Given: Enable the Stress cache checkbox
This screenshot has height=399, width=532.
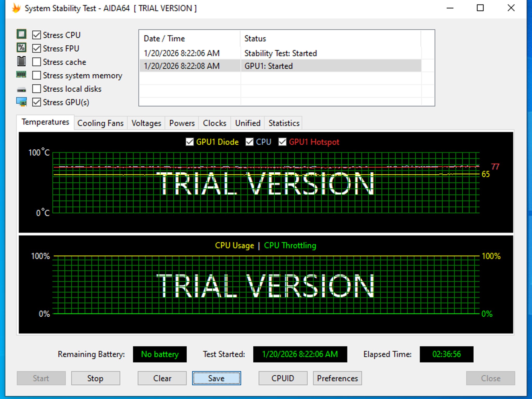Looking at the screenshot, I should click(37, 62).
